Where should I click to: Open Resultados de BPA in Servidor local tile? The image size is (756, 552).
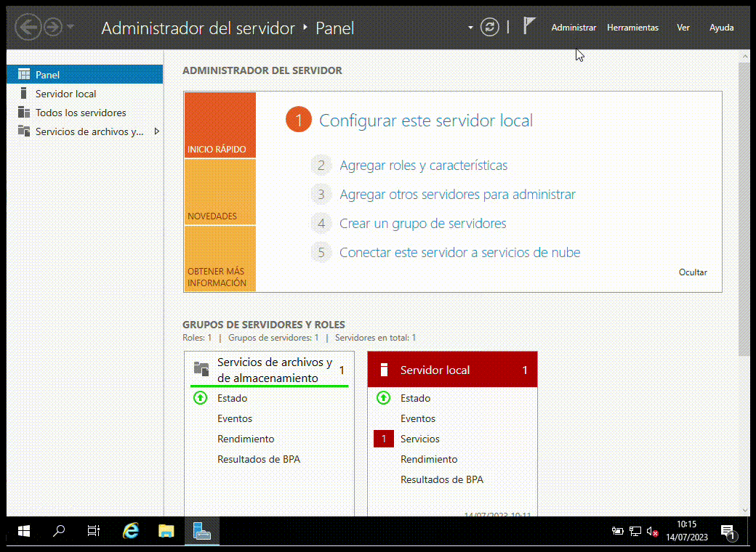coord(442,479)
